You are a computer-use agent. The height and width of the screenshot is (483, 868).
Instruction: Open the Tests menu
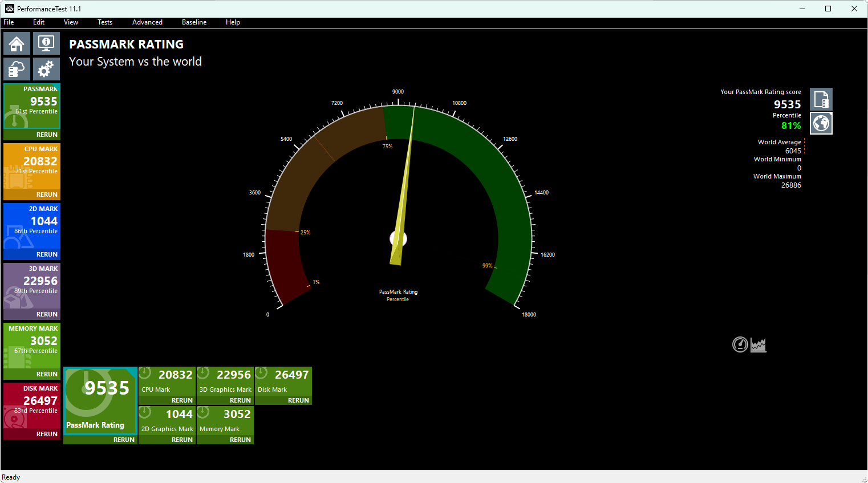(105, 22)
